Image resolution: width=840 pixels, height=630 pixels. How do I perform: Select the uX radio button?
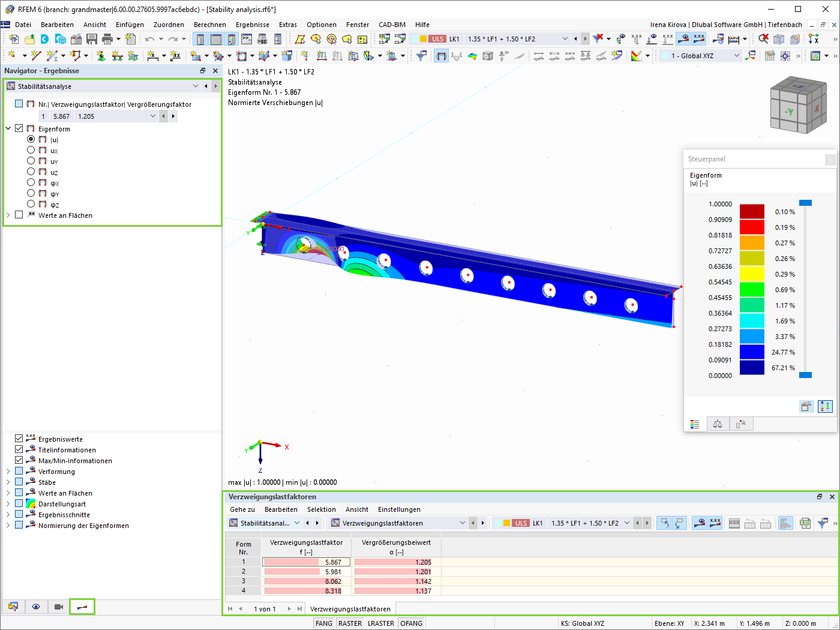[x=31, y=150]
